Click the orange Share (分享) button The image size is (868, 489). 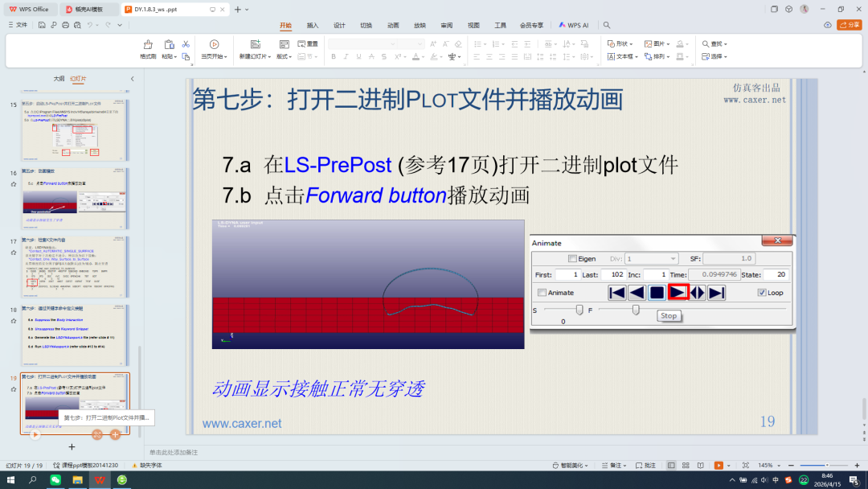coord(850,25)
